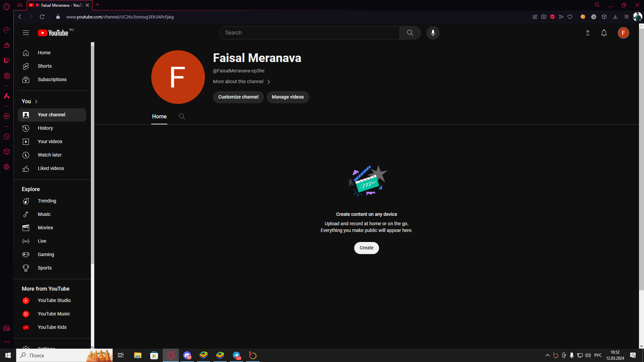Expand the You section chevron
Viewport: 644px width, 362px height.
coord(36,102)
